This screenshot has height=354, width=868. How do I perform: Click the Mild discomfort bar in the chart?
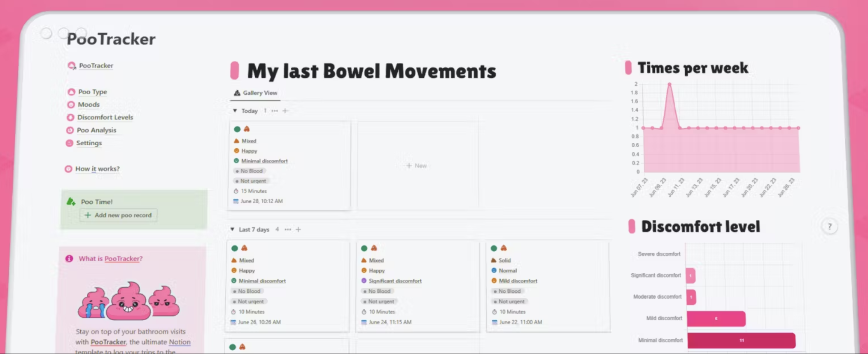tap(716, 319)
